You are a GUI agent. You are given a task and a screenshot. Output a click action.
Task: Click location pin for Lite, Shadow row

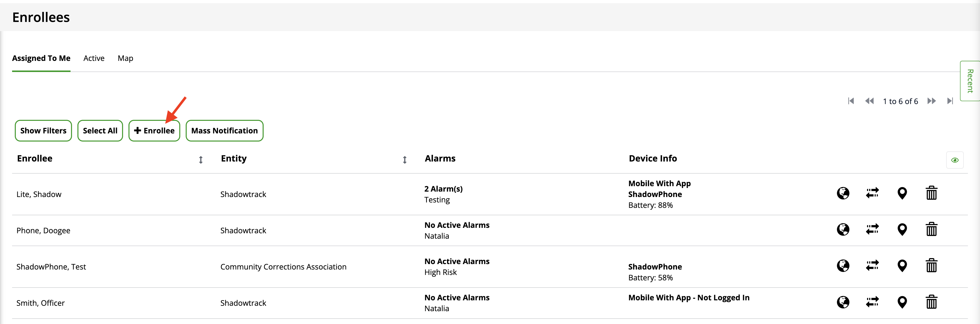902,193
